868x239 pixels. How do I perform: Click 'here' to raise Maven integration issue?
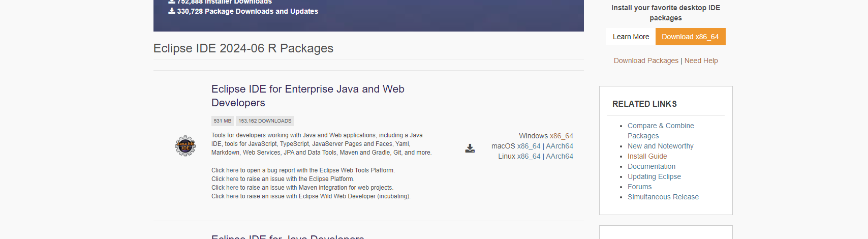pos(232,188)
